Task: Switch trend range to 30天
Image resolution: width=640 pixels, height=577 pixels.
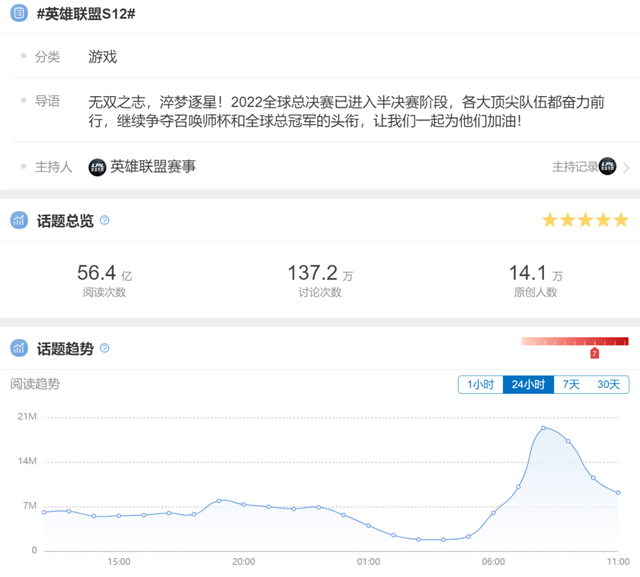Action: 608,384
